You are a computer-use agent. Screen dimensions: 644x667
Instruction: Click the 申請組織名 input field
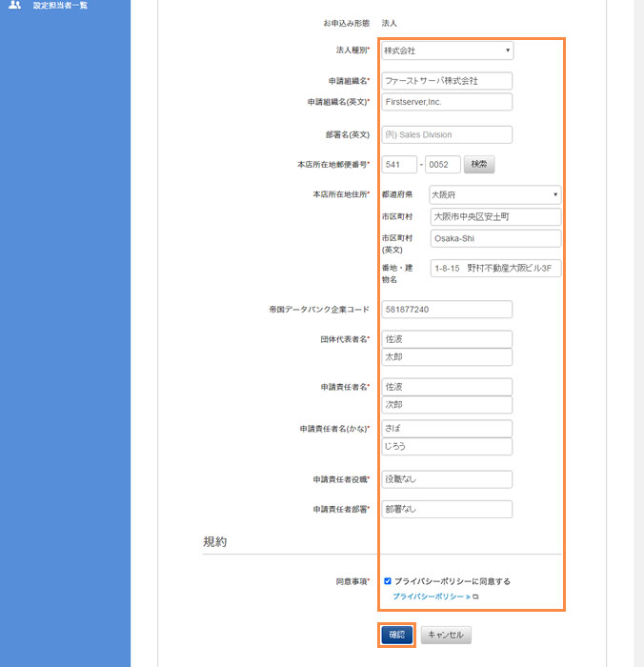[447, 81]
